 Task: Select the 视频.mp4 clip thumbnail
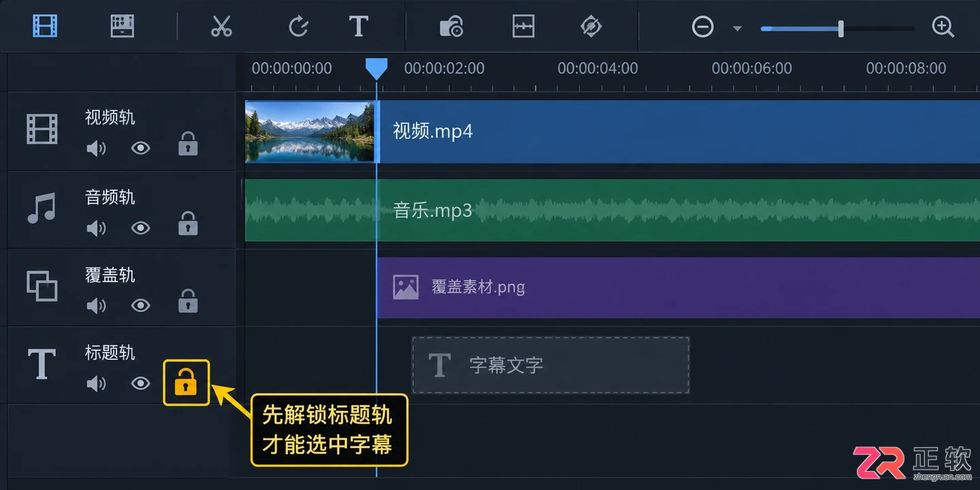[310, 132]
